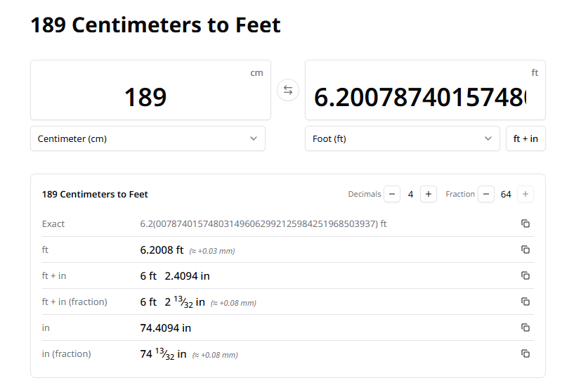
Task: Select the feet result field 6.2007874
Action: tap(425, 90)
